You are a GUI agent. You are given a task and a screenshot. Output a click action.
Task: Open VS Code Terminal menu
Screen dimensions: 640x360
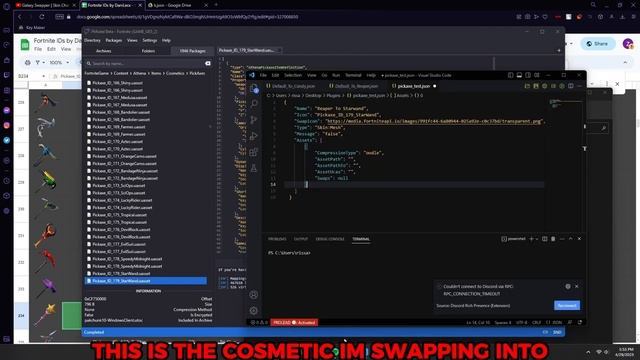pos(353,75)
